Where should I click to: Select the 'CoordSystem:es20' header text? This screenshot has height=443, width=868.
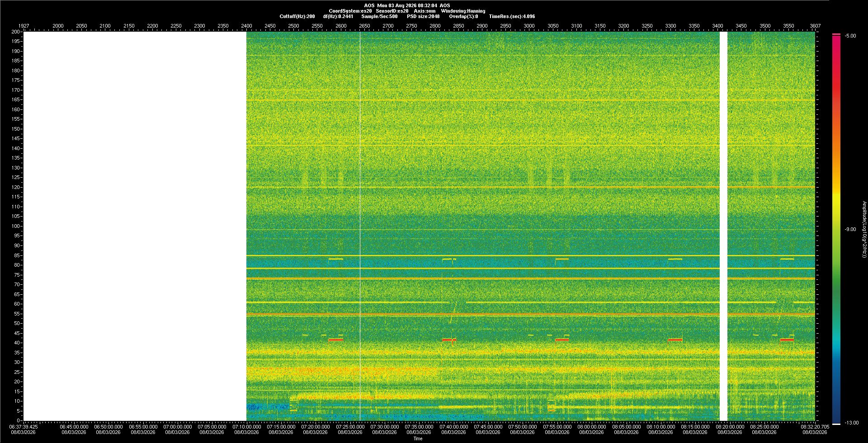350,11
